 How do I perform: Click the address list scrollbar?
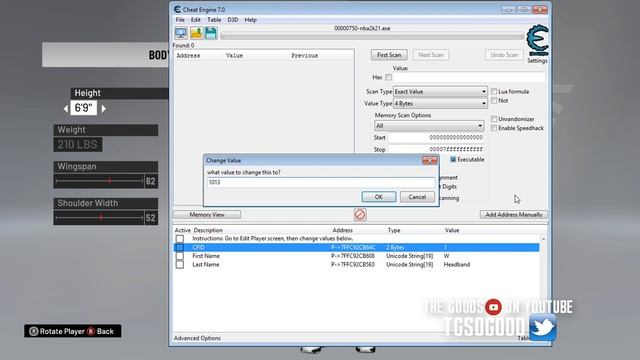543,282
